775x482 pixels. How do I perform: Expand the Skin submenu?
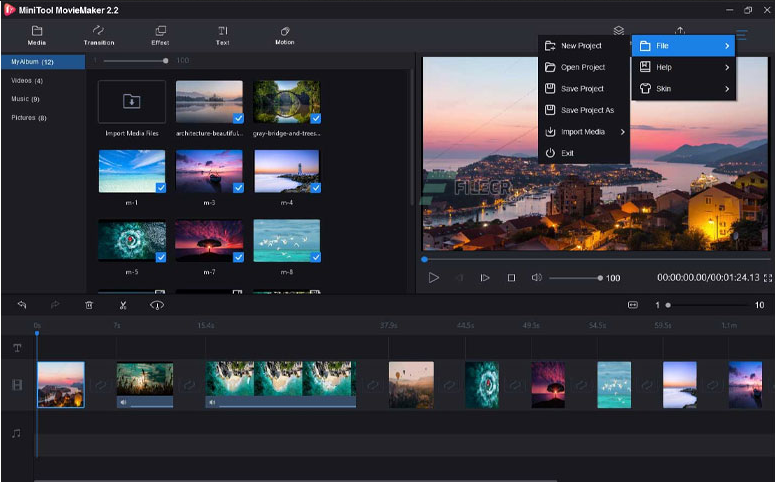[x=684, y=89]
